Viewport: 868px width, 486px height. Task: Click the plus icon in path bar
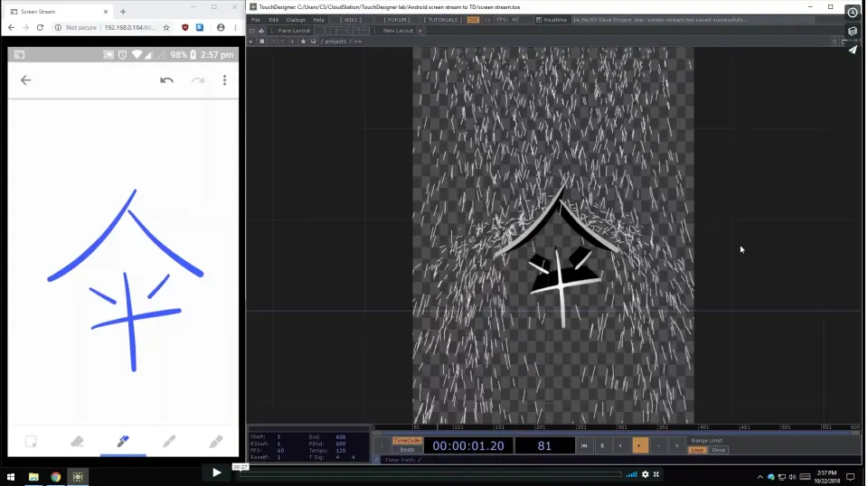click(x=292, y=42)
